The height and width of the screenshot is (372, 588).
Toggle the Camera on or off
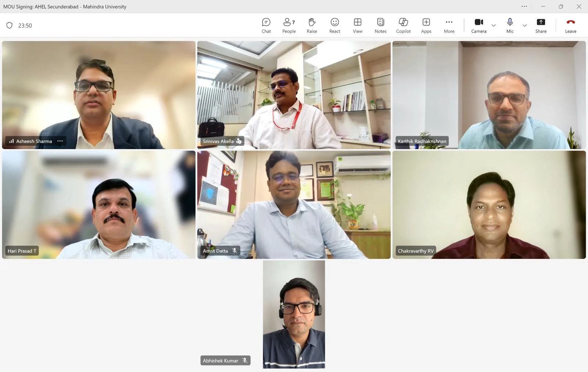tap(478, 26)
